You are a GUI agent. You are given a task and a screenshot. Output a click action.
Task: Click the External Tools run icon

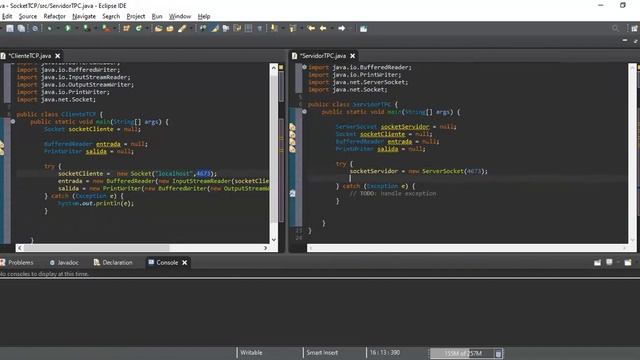(x=106, y=28)
